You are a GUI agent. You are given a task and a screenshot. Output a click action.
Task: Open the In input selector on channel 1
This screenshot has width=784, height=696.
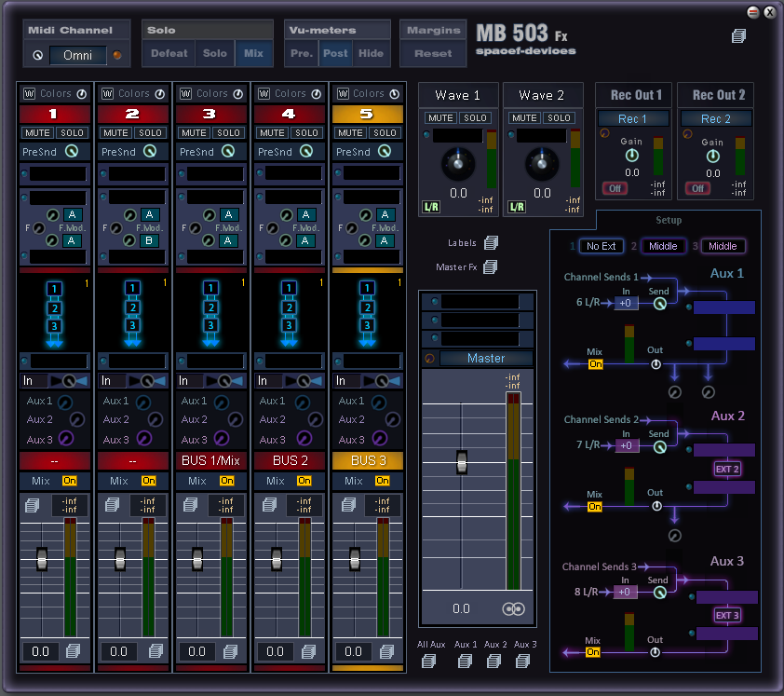point(34,381)
